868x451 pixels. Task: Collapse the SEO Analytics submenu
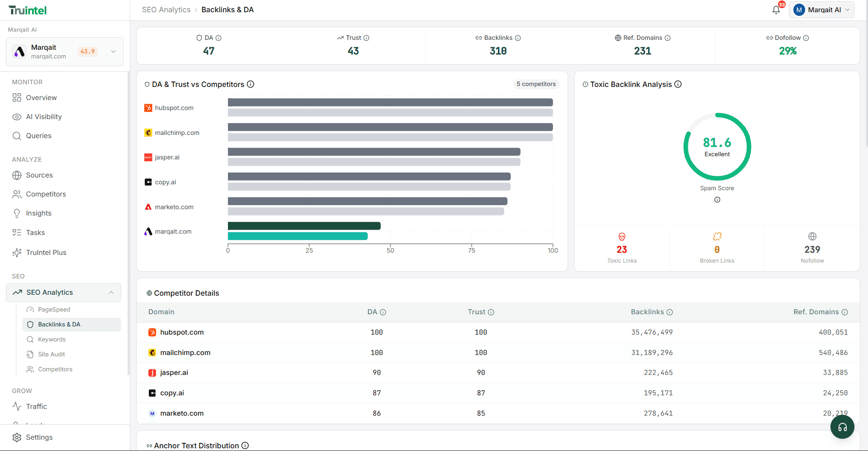point(111,293)
